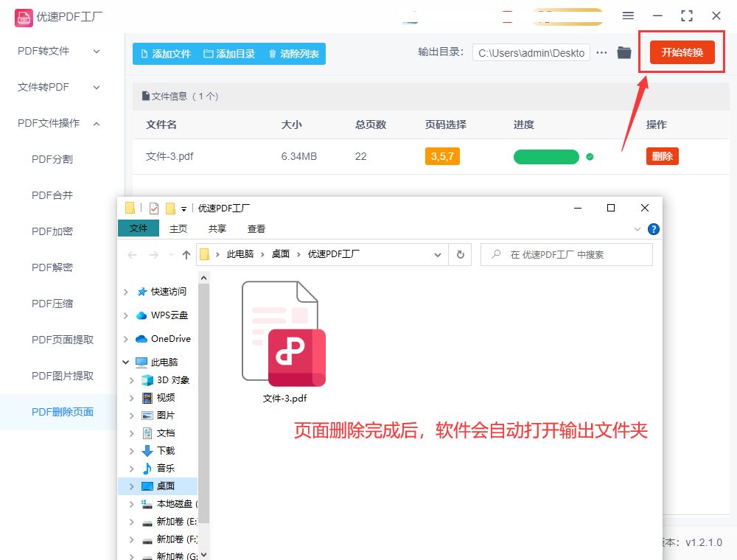
Task: Open quick access toolbar customize dropdown
Action: (184, 209)
